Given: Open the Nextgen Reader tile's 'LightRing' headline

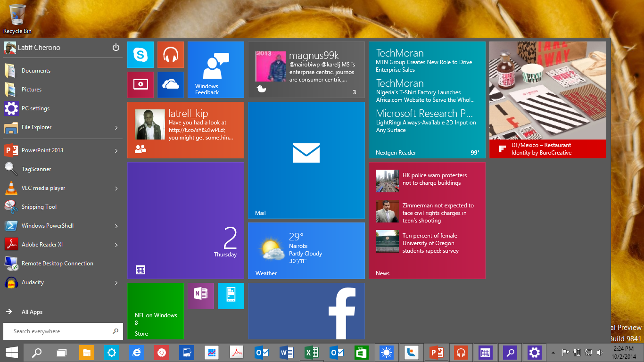Looking at the screenshot, I should [x=426, y=126].
